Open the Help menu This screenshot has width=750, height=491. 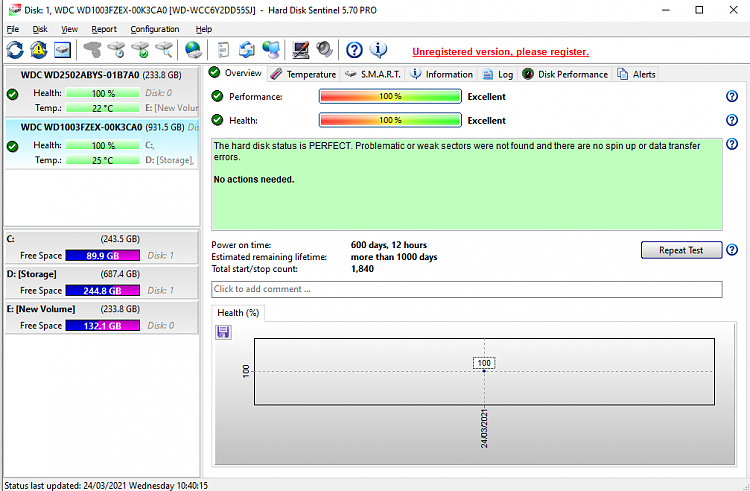tap(204, 29)
